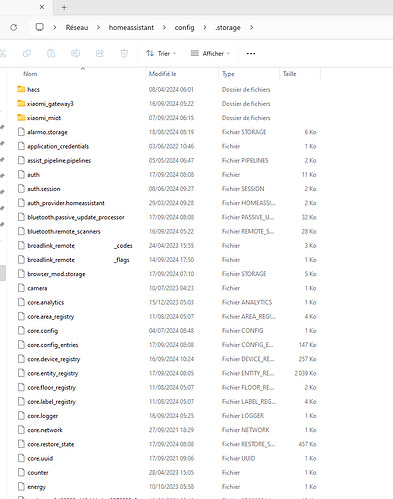Click the energy file icon
Image resolution: width=393 pixels, height=499 pixels.
(21, 486)
